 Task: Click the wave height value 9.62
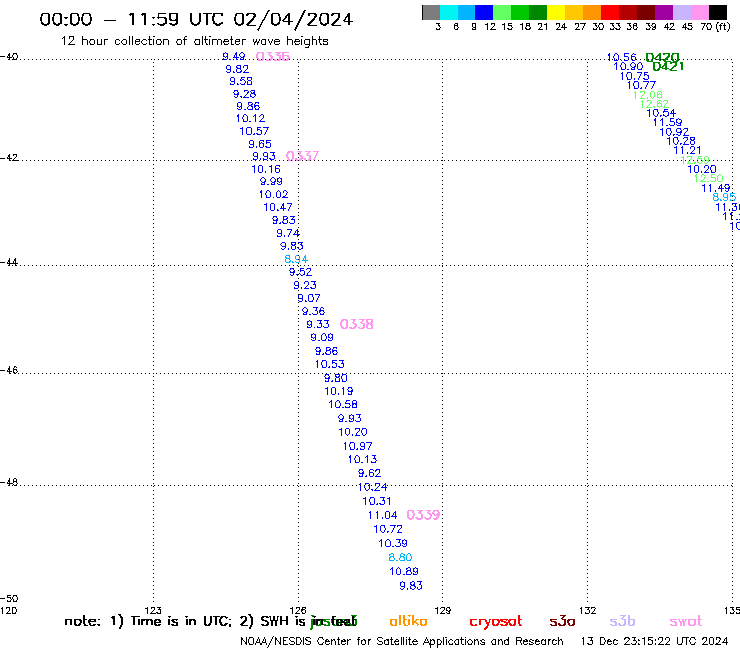click(x=370, y=473)
